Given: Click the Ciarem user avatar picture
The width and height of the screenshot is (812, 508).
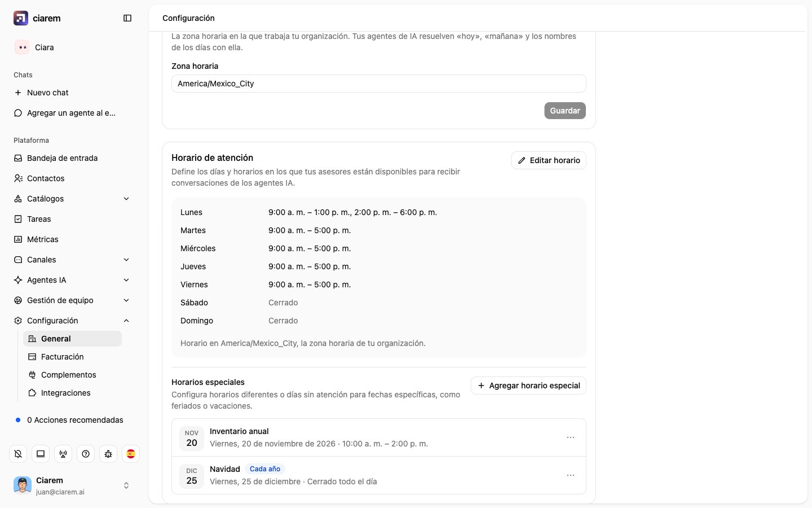Looking at the screenshot, I should pyautogui.click(x=23, y=485).
